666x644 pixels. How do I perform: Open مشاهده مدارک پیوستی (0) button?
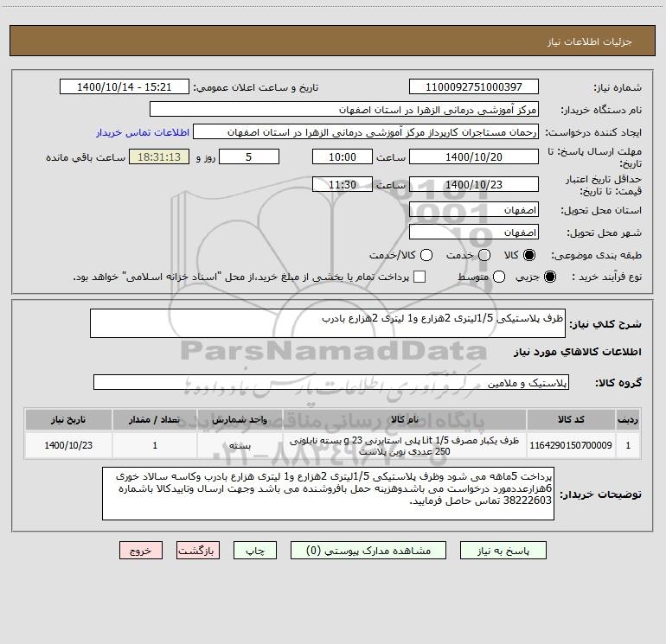click(x=368, y=551)
